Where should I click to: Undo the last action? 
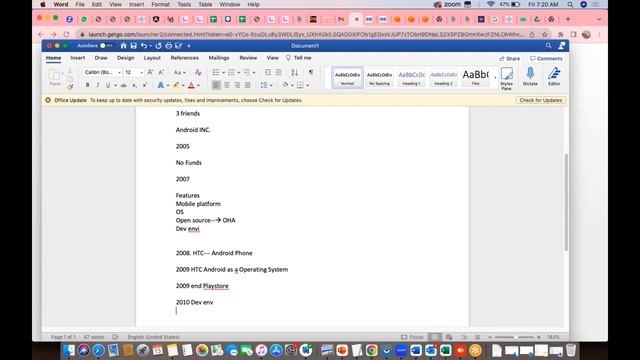[x=144, y=46]
